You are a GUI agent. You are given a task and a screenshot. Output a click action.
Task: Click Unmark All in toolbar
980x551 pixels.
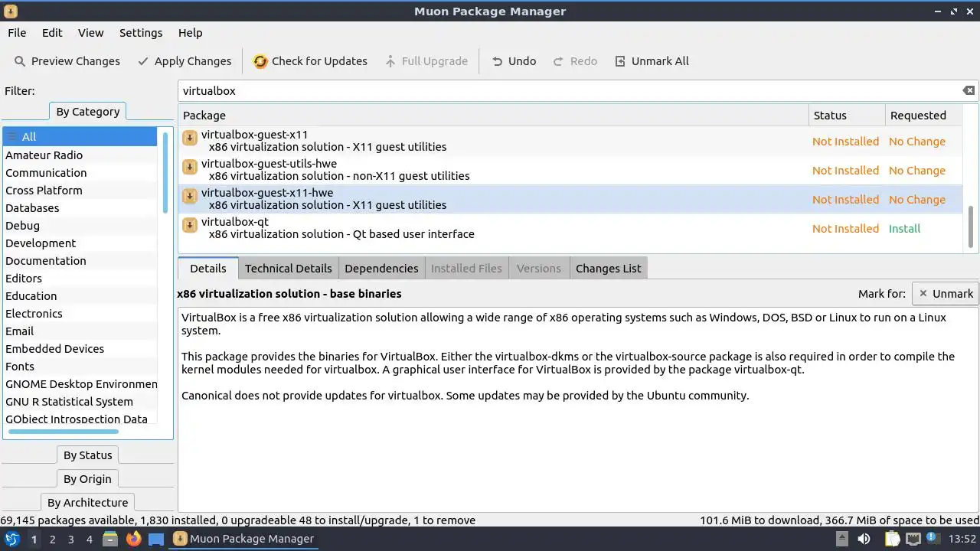coord(652,61)
